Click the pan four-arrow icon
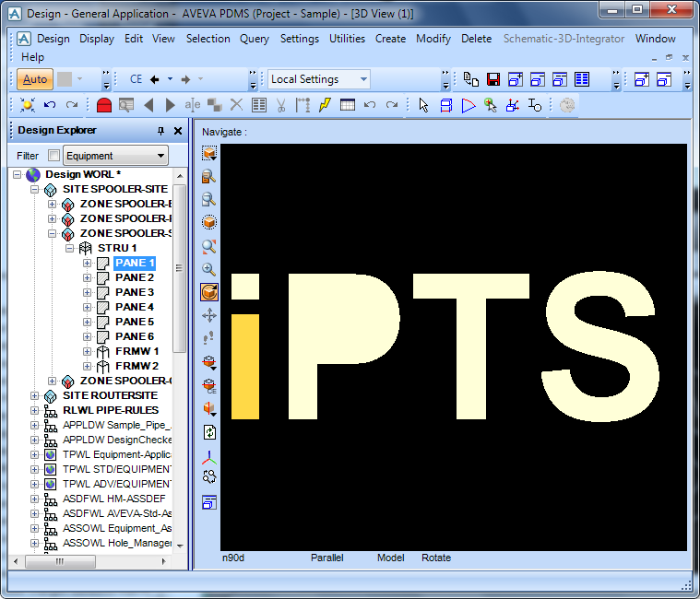 coord(209,315)
